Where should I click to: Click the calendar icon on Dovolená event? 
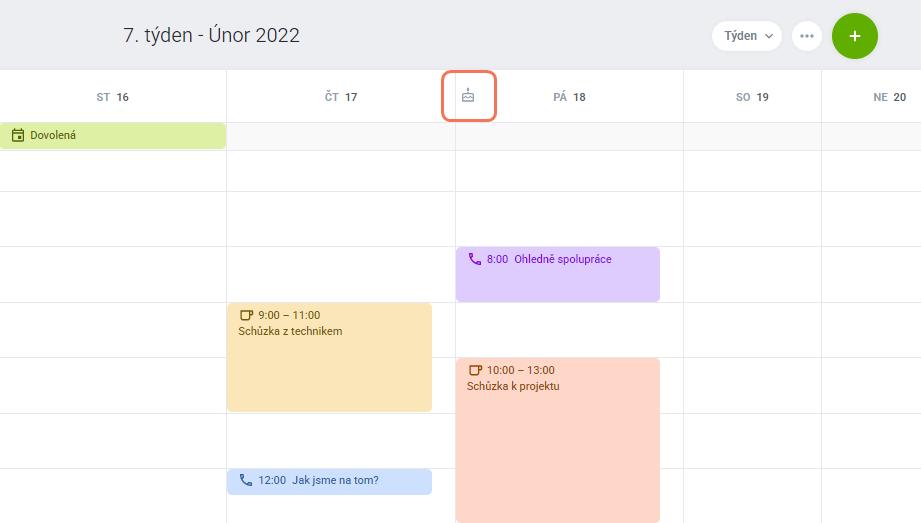pos(18,135)
